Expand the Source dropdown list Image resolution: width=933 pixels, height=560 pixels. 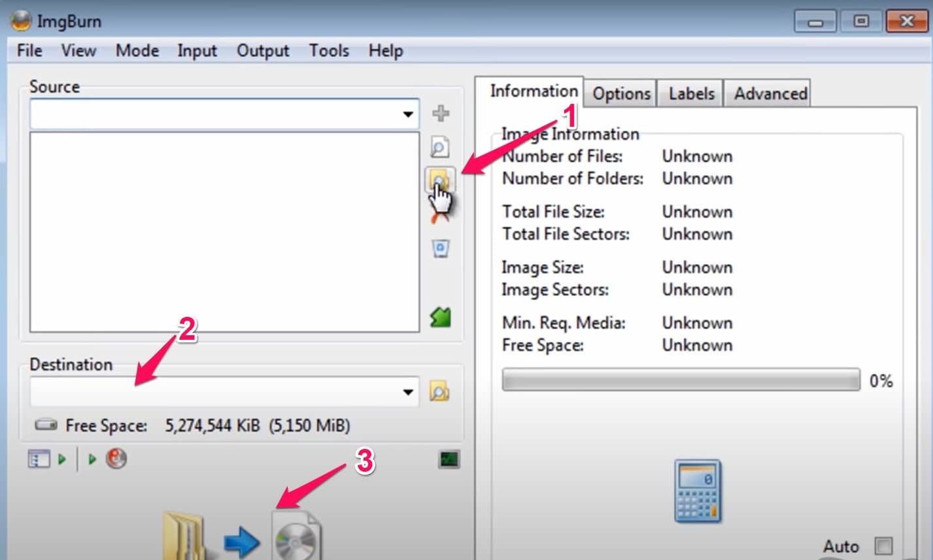pos(408,114)
